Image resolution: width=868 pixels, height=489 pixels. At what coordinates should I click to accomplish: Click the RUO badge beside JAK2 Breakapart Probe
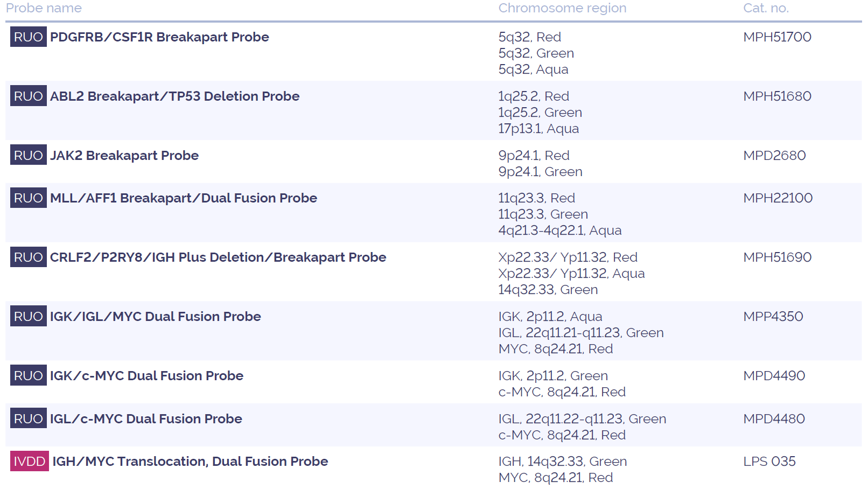click(29, 155)
